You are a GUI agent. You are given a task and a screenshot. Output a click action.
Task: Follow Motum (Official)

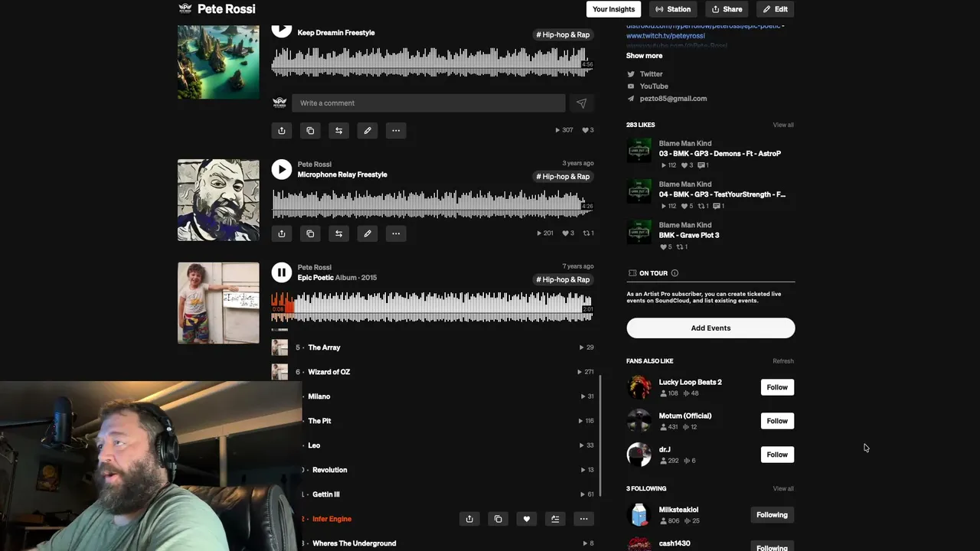777,421
